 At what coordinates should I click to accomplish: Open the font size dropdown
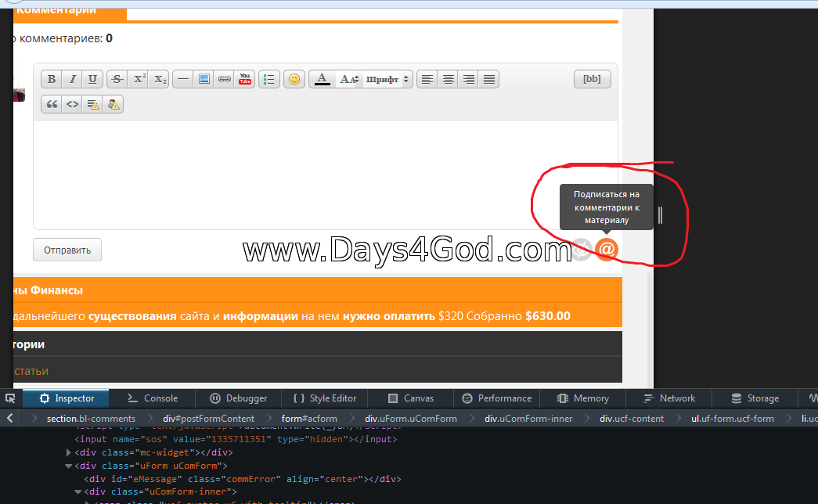coord(349,79)
